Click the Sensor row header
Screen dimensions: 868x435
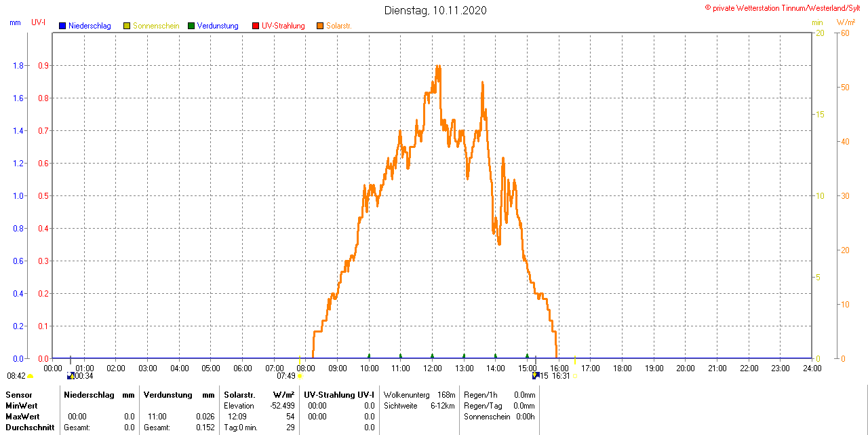click(18, 395)
